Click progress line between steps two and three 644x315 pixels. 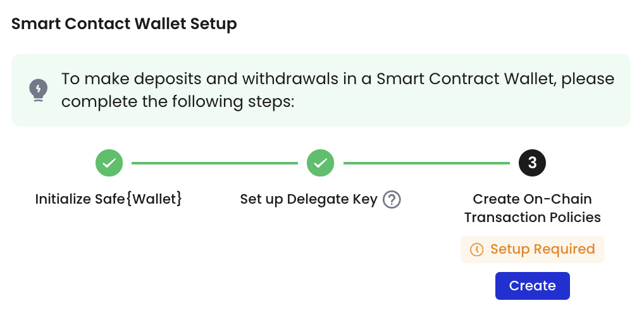[x=426, y=163]
